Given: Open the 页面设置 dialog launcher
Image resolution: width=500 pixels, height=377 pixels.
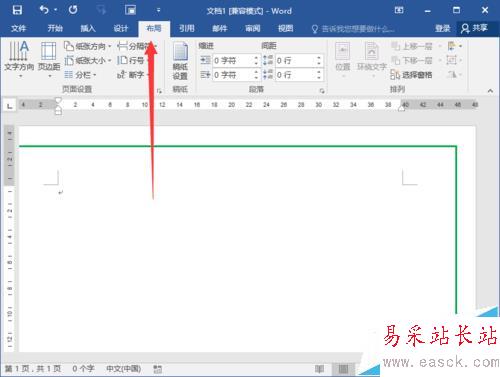Looking at the screenshot, I should coord(159,91).
